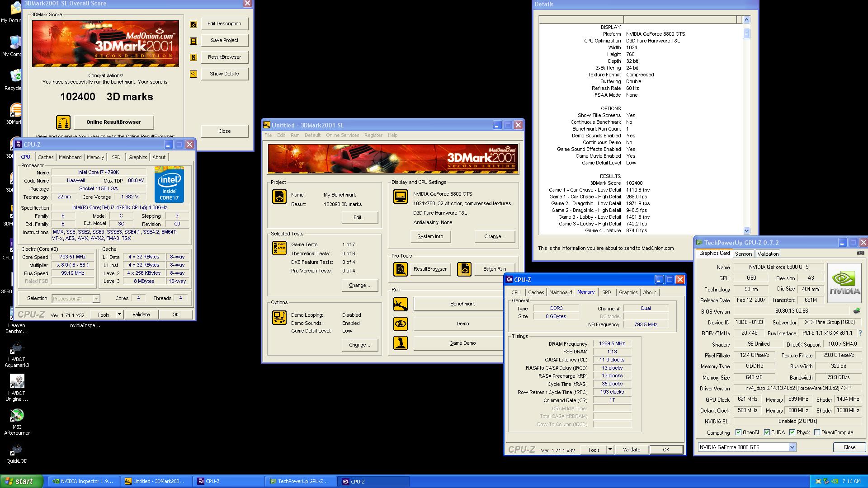Switch to Validation tab in GPU-Z

[768, 254]
